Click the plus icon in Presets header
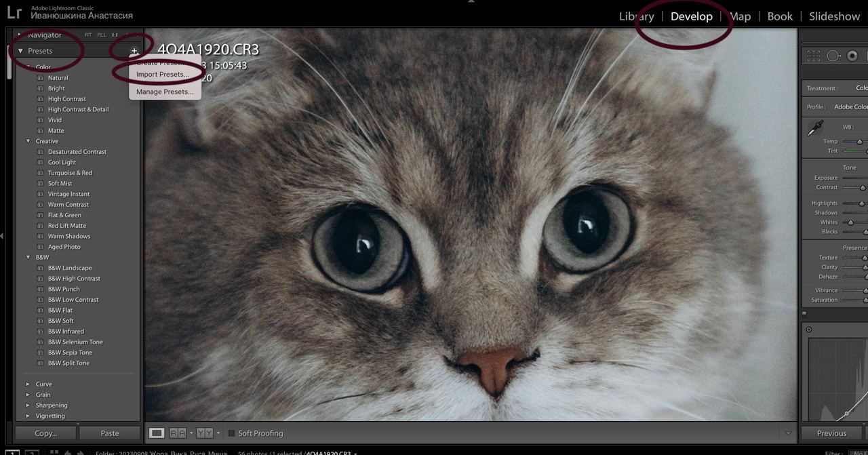This screenshot has height=455, width=868. click(134, 52)
